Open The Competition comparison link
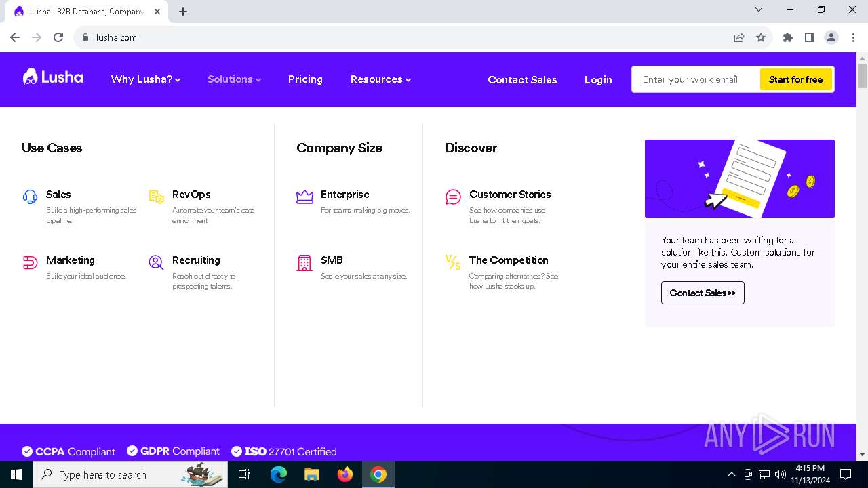This screenshot has height=488, width=868. [x=509, y=260]
